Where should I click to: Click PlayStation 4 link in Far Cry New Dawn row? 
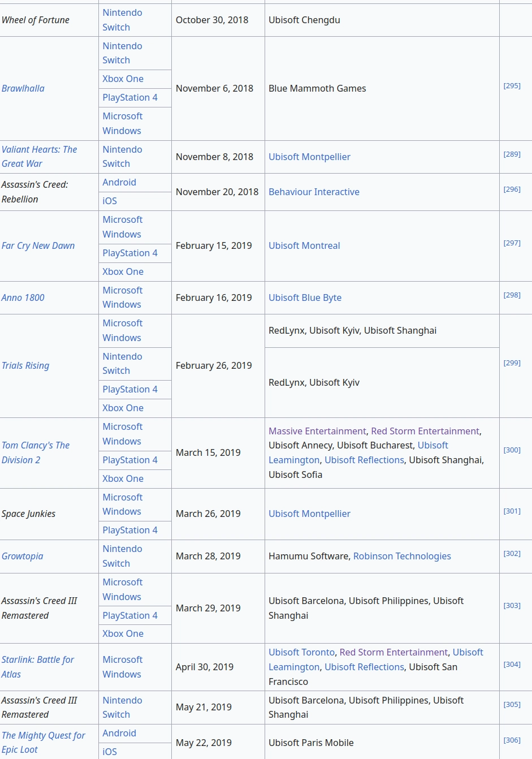[130, 253]
